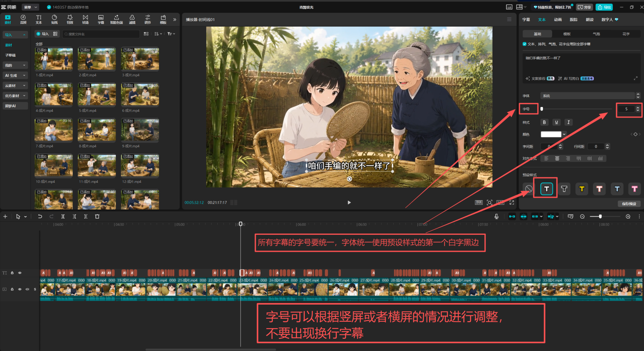This screenshot has width=644, height=351.
Task: Select the 7-成片.mp4 thumbnail
Action: (x=54, y=130)
